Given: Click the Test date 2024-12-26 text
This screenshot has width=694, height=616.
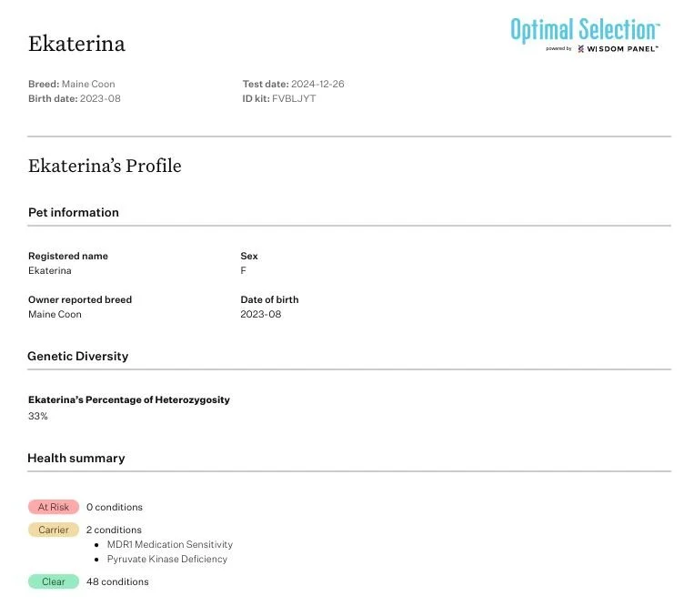Looking at the screenshot, I should tap(293, 84).
